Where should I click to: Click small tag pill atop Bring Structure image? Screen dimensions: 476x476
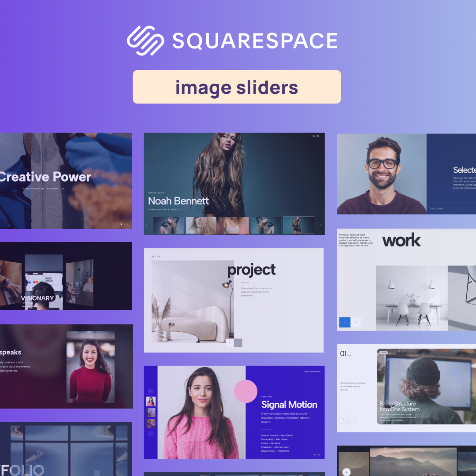(x=383, y=353)
